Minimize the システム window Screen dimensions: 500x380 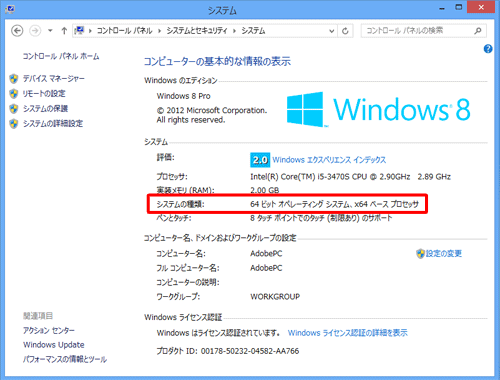point(442,8)
